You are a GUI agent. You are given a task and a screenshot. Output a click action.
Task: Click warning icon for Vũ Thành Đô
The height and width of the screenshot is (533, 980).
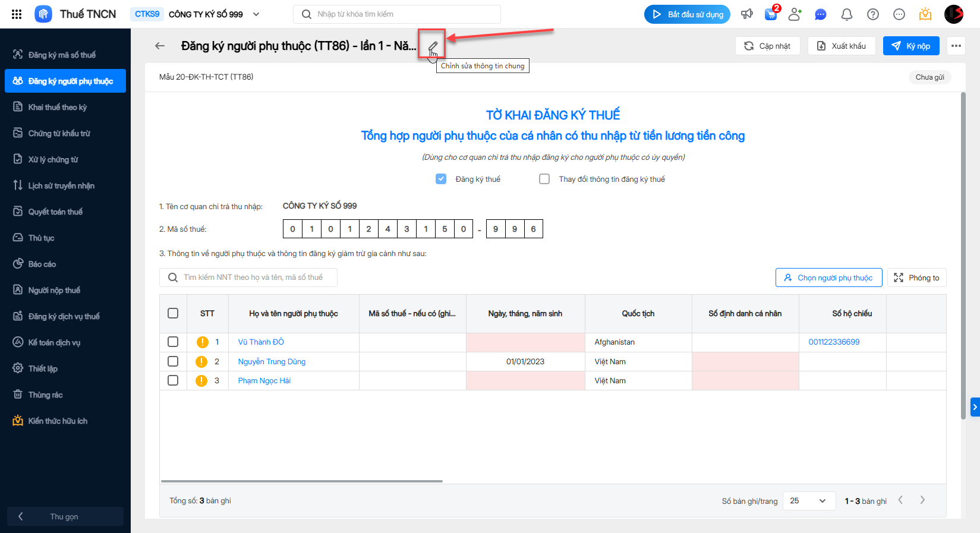(x=202, y=342)
